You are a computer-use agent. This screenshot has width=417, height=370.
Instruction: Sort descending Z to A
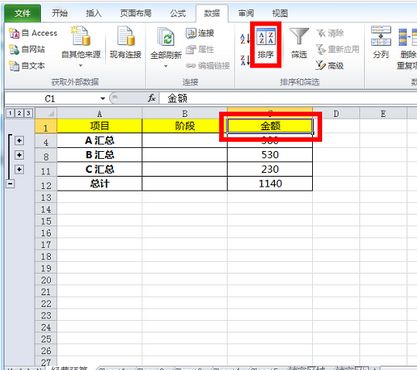(245, 60)
